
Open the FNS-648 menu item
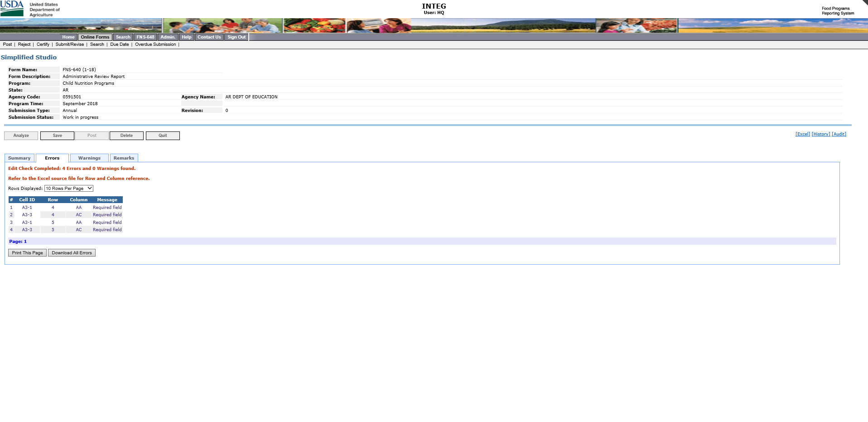[x=145, y=37]
